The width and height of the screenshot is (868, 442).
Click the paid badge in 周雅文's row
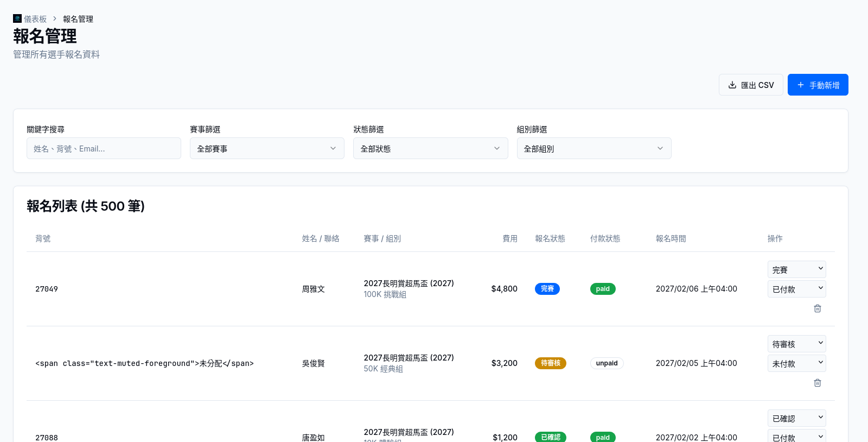[603, 289]
